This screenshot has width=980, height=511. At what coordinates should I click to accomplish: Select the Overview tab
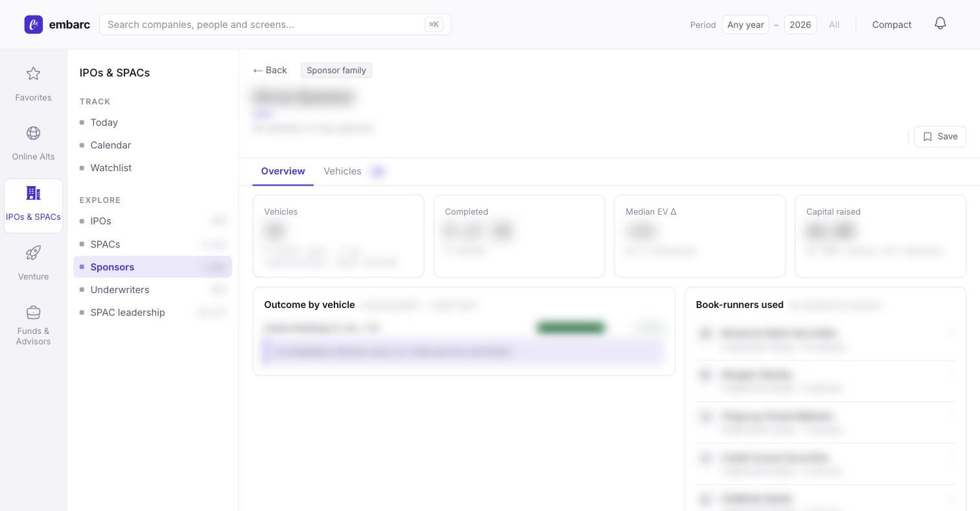pos(283,171)
